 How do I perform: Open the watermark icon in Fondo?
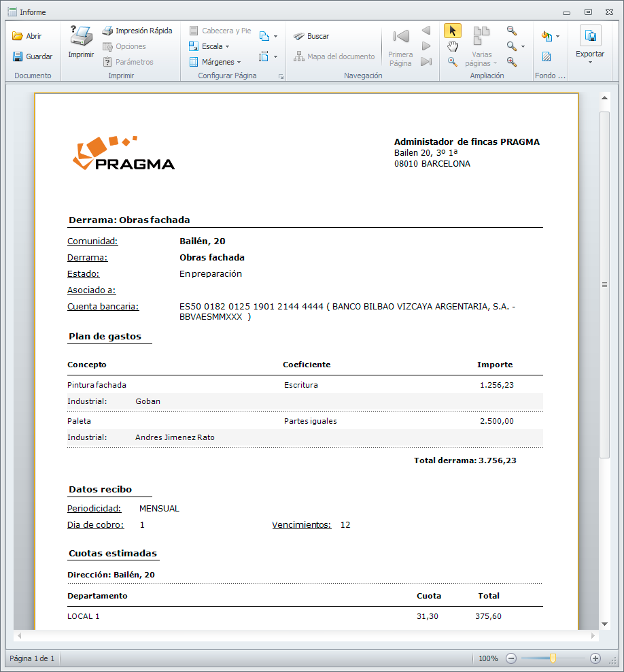547,56
